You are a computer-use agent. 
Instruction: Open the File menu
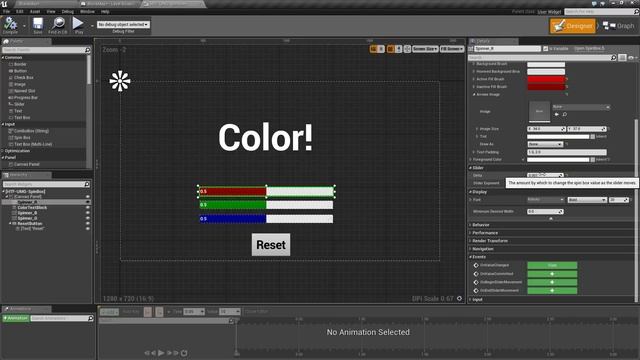7,11
